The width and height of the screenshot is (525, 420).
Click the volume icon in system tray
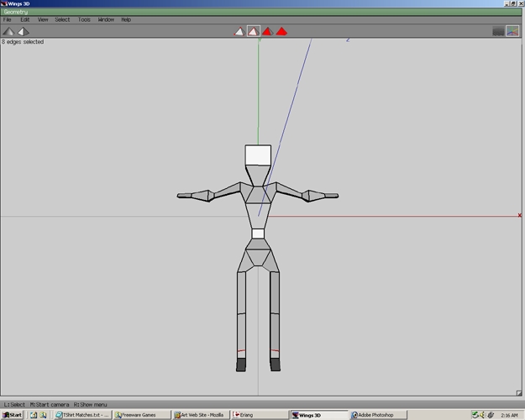[482, 415]
